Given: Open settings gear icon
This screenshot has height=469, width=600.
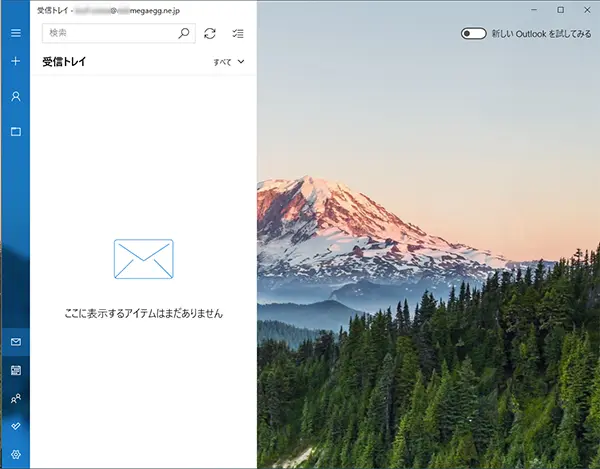Looking at the screenshot, I should pos(16,454).
